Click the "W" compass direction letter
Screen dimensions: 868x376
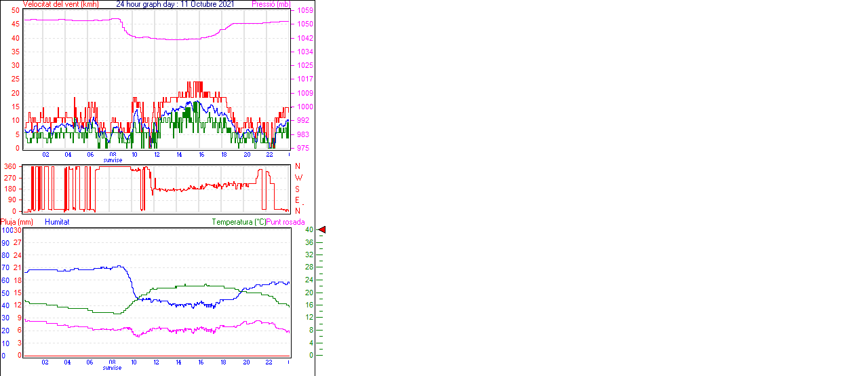298,178
